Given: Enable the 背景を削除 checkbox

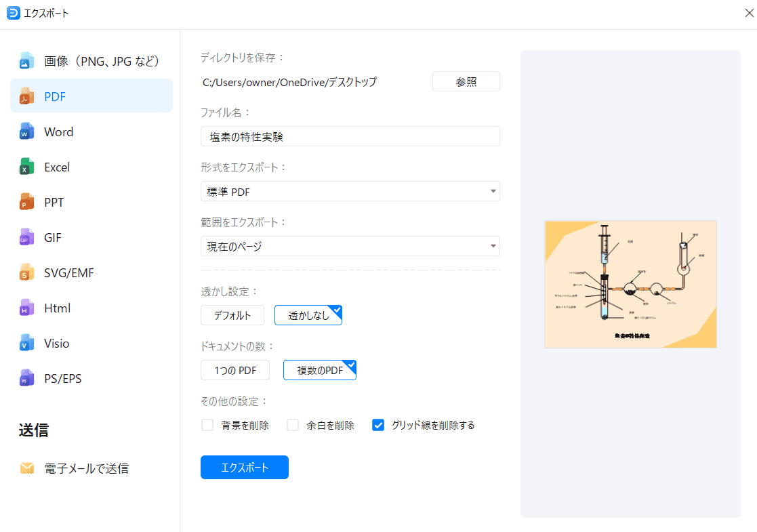Looking at the screenshot, I should (207, 426).
